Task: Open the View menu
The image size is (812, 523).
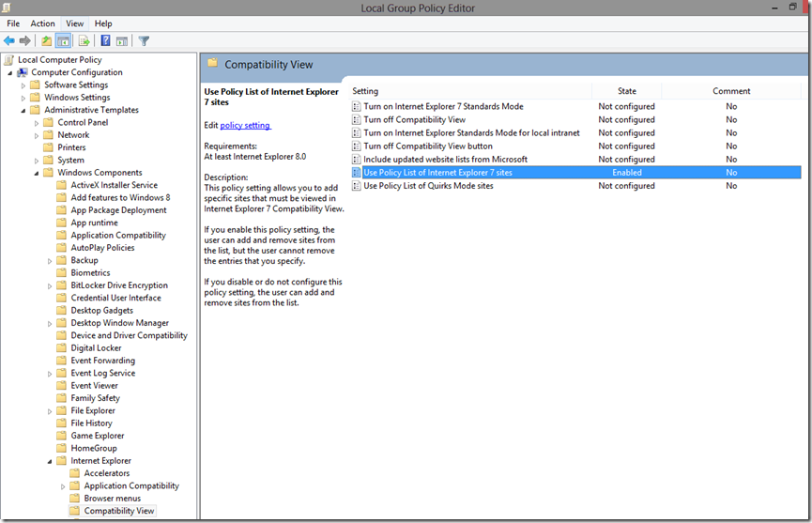Action: pyautogui.click(x=74, y=23)
